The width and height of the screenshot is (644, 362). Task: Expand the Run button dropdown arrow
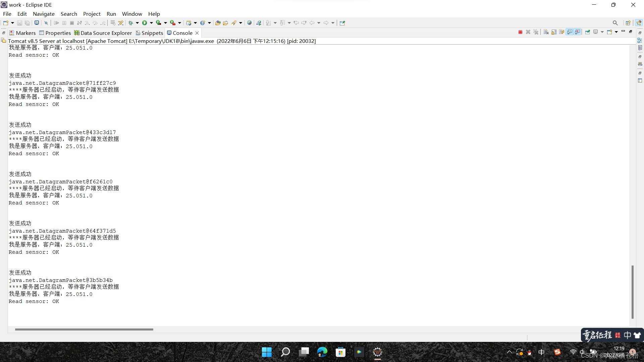coord(151,23)
